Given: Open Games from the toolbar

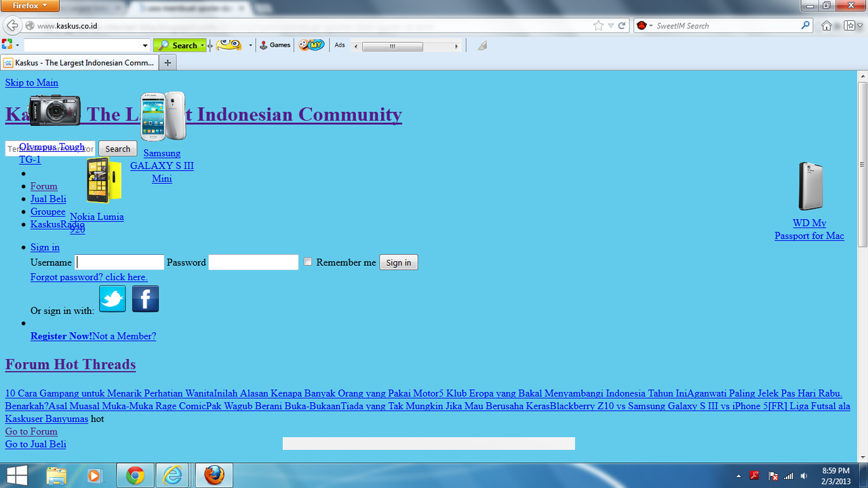Looking at the screenshot, I should (x=275, y=45).
